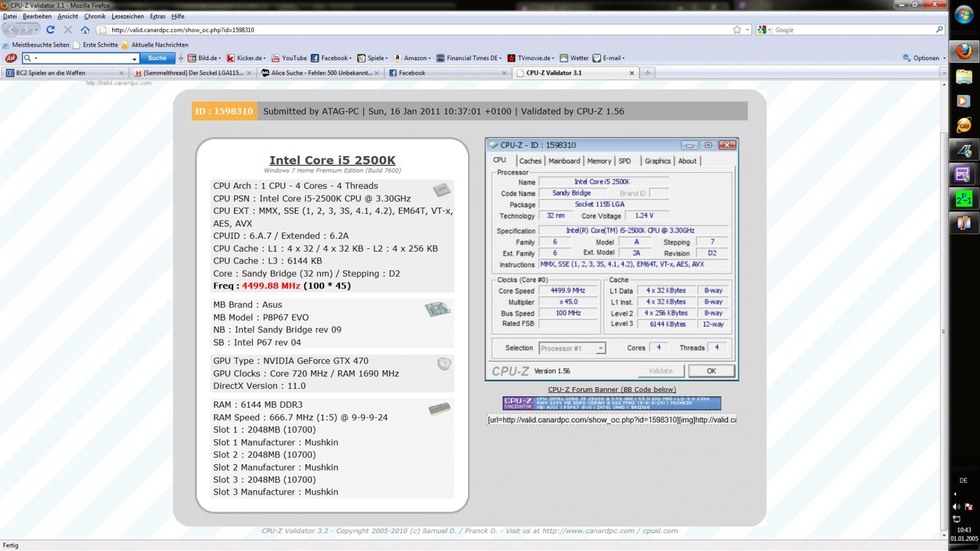Image resolution: width=980 pixels, height=551 pixels.
Task: Open Erste Schritte bookmark
Action: coord(95,45)
